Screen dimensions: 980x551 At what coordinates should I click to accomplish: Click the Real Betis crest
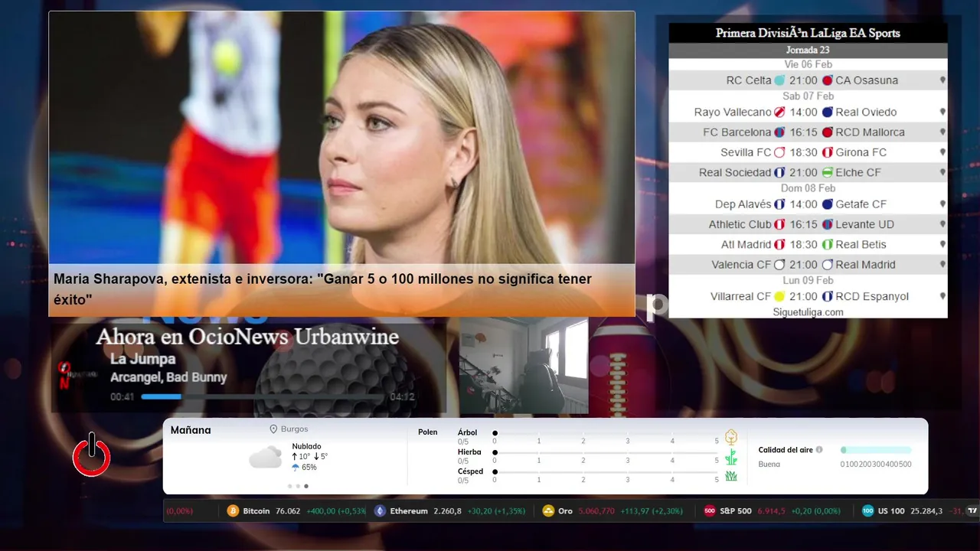coord(827,244)
